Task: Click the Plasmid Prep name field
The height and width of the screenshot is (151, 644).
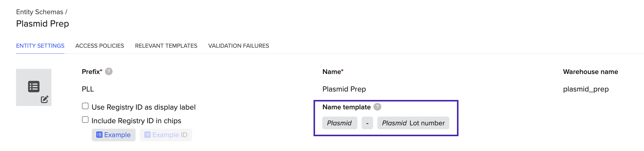Action: [x=344, y=89]
